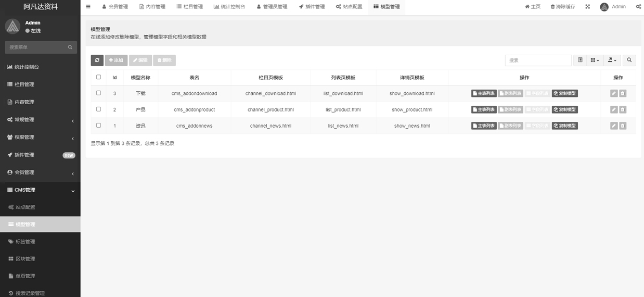644x297 pixels.
Task: Open the settings gears icon at top right
Action: click(638, 7)
